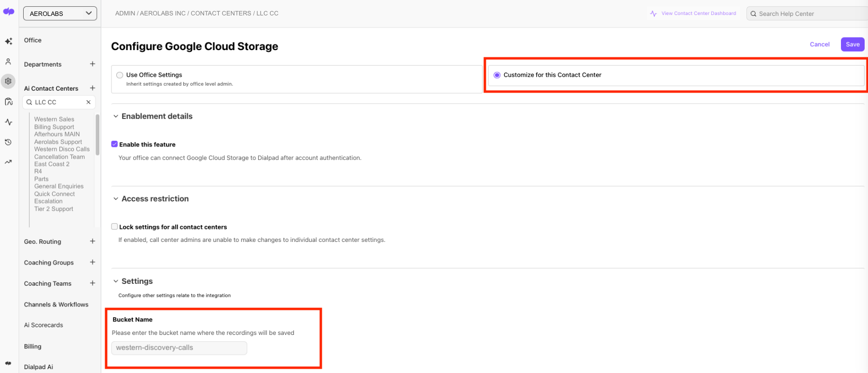This screenshot has width=868, height=373.
Task: Open the Ai sparkle icon in sidebar
Action: [x=8, y=41]
